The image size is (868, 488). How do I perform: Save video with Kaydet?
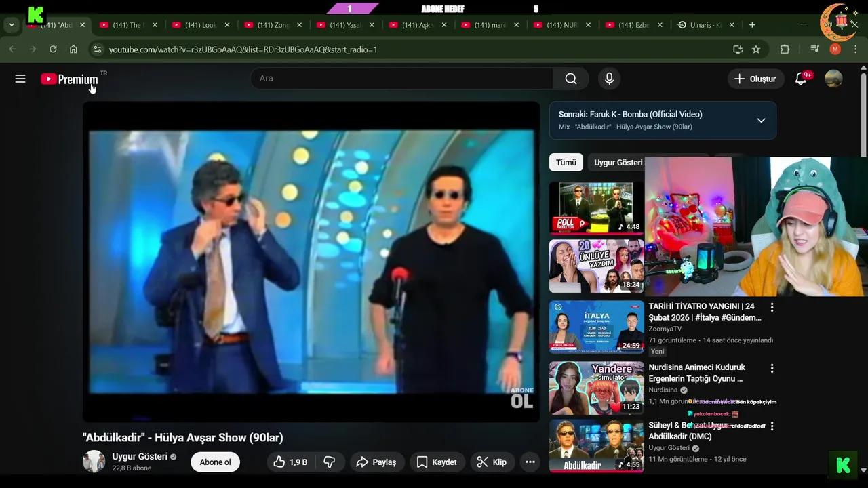click(437, 462)
